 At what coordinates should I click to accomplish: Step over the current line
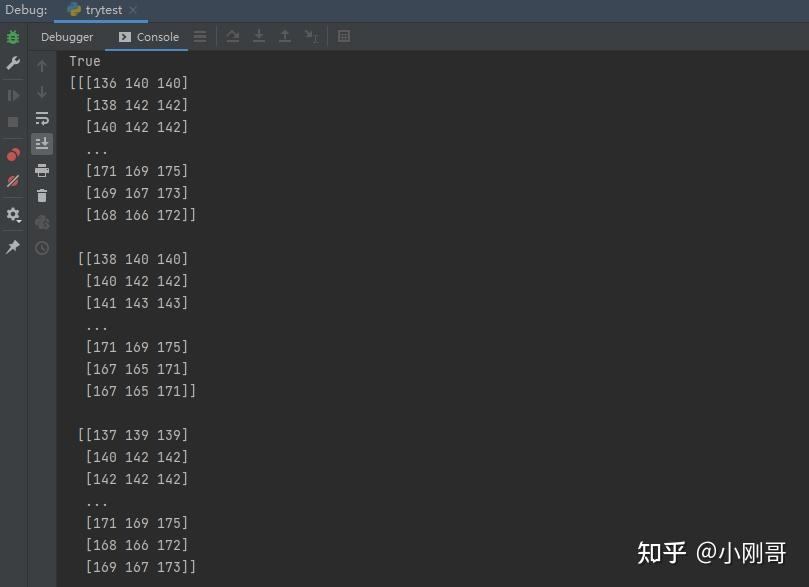pos(233,36)
